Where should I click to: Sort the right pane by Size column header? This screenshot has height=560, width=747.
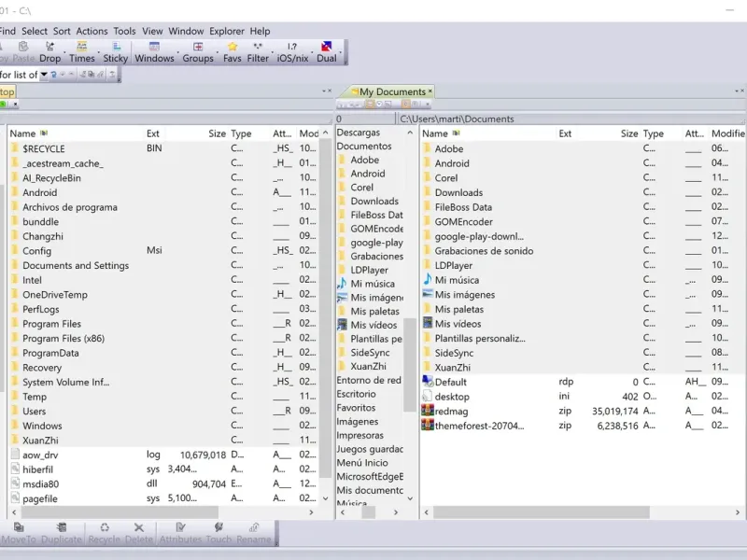pyautogui.click(x=629, y=134)
